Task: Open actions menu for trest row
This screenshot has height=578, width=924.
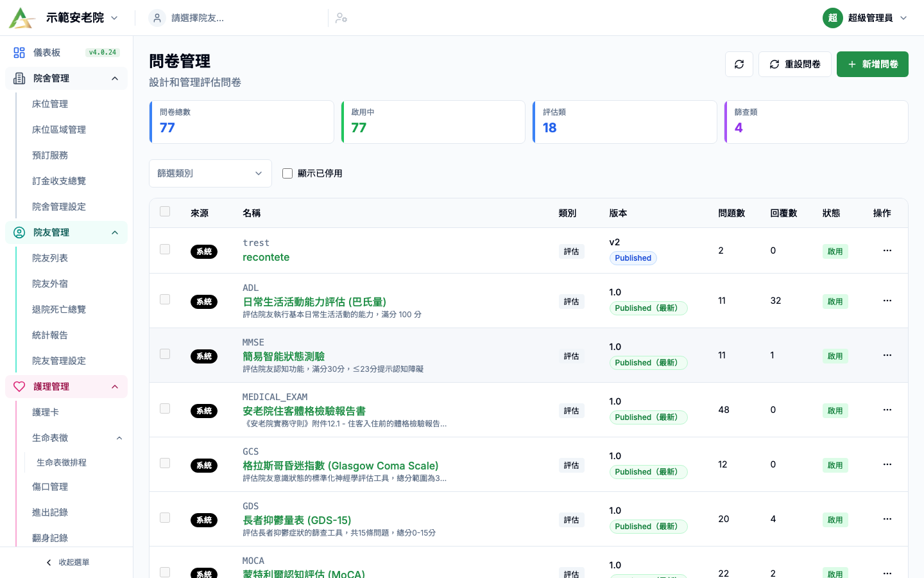Action: pyautogui.click(x=887, y=250)
